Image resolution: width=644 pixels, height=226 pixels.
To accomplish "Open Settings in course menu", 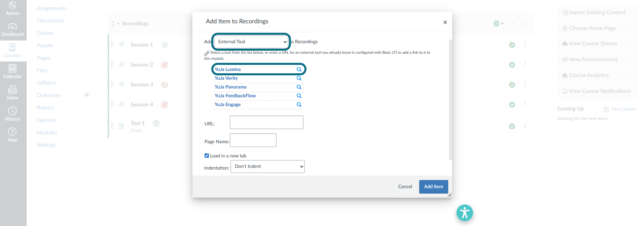I will click(x=46, y=145).
